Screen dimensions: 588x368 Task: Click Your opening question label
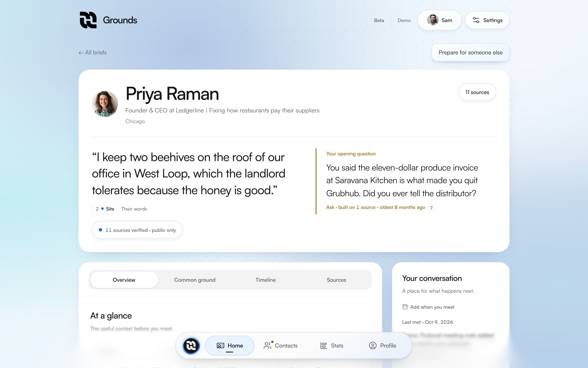tap(351, 154)
